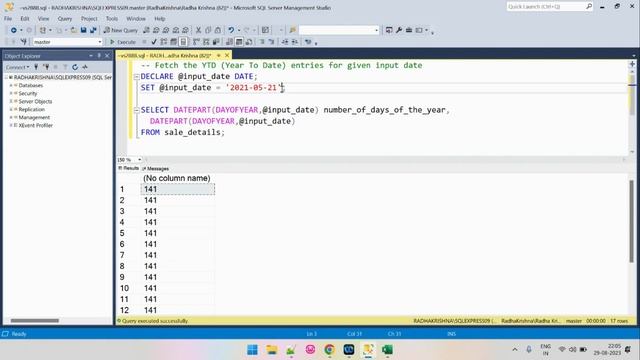Open Excel from the taskbar
Screen dimensions: 640x360
(387, 350)
